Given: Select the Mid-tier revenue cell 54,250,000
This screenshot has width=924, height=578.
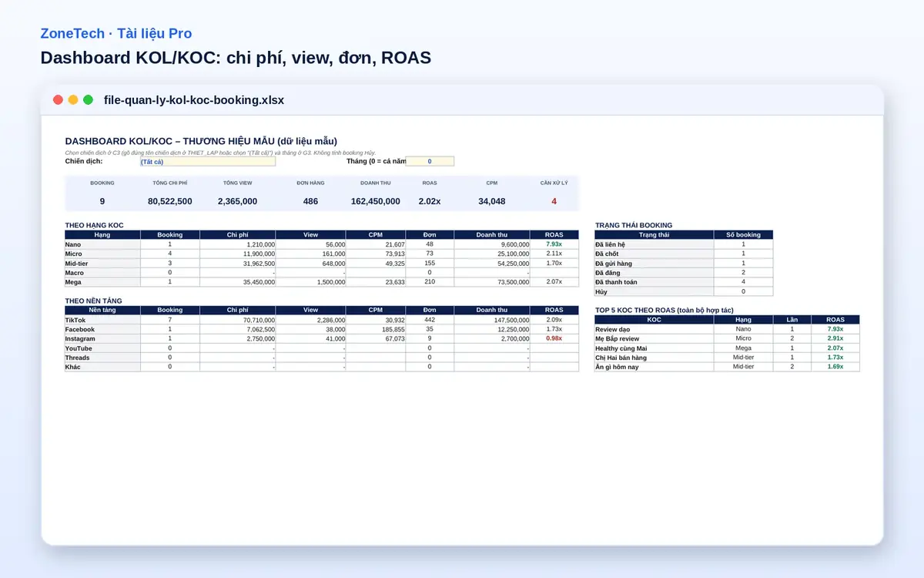Looking at the screenshot, I should pos(492,263).
